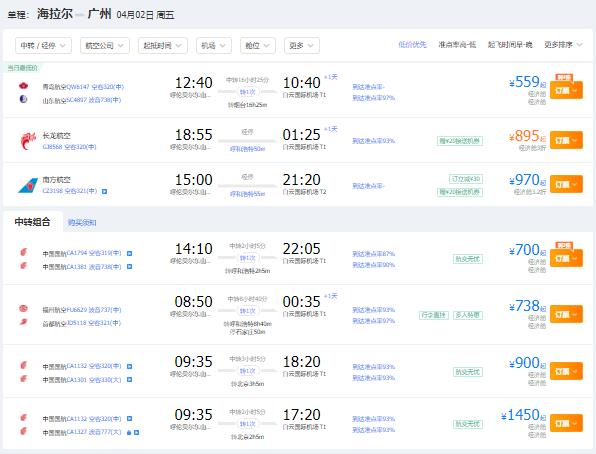
Task: Open the 航空公司 airline filter dropdown
Action: pos(105,46)
